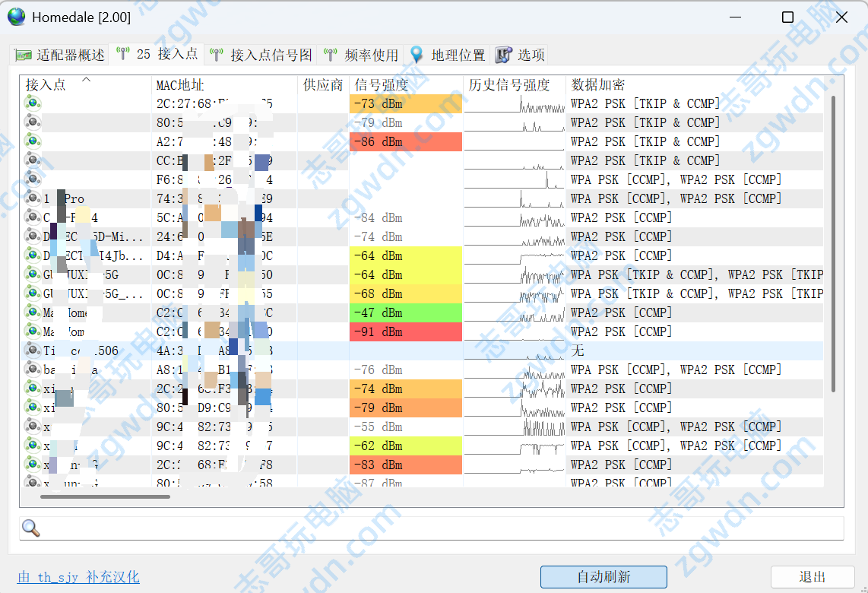Screen dimensions: 868x593
Task: Open the 由 th_sjy 补充汉化 link
Action: pos(78,577)
